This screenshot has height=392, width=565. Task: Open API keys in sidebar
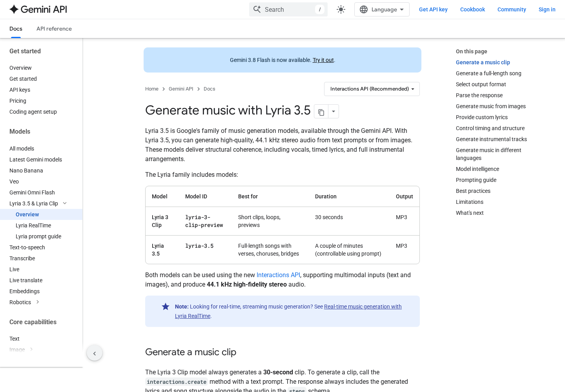(x=20, y=90)
